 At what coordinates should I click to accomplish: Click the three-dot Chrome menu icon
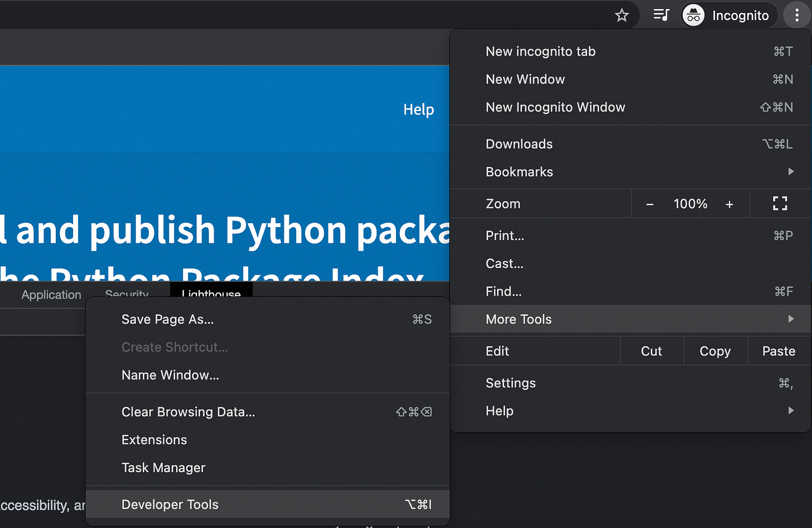coord(796,15)
